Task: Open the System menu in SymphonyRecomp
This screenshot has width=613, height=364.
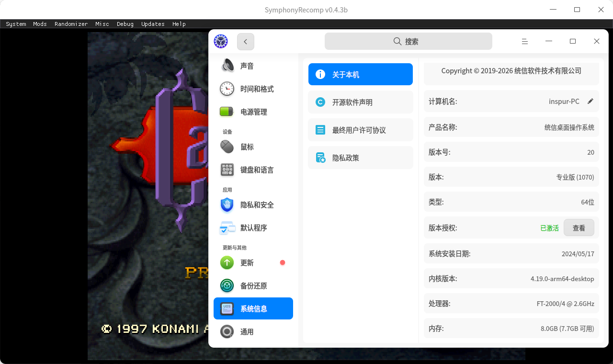Action: click(16, 24)
